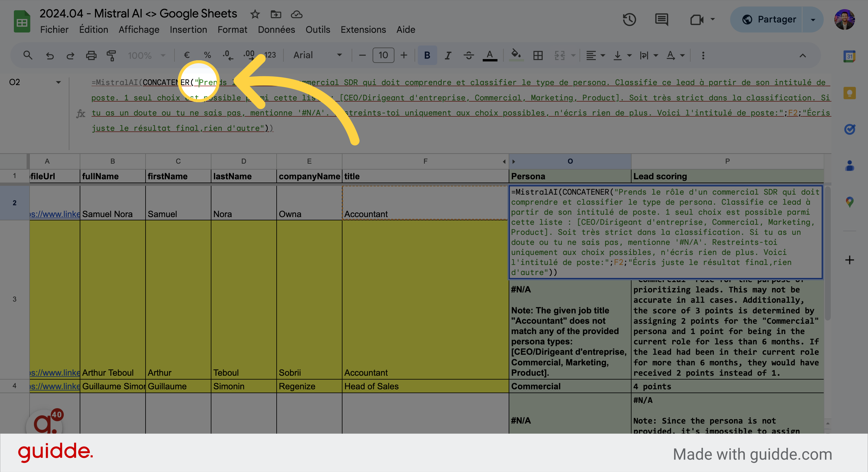This screenshot has height=472, width=868.
Task: Apply a fill color to the cell
Action: [x=516, y=55]
